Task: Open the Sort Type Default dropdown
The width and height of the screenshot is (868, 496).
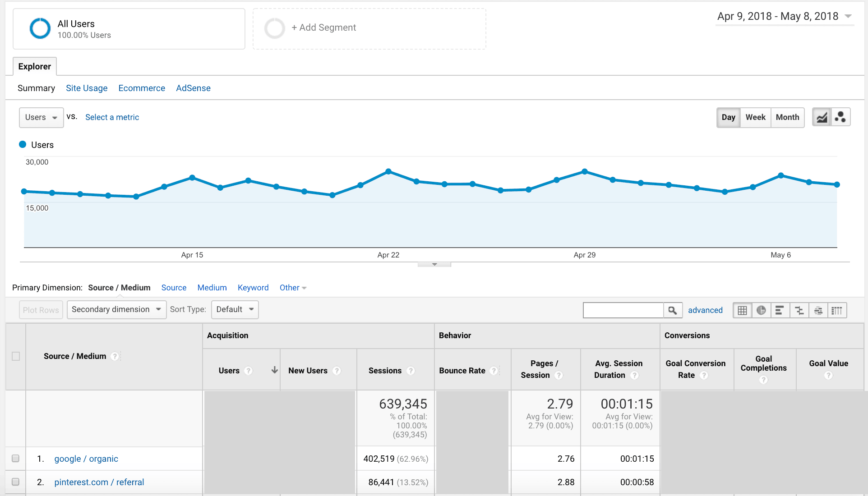Action: tap(235, 309)
